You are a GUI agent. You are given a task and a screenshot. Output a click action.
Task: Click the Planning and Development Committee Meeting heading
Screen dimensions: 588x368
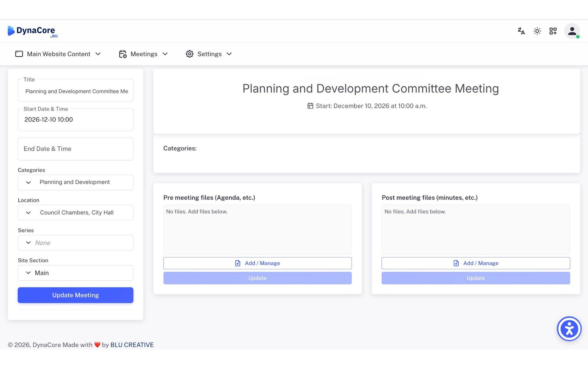[x=370, y=89]
